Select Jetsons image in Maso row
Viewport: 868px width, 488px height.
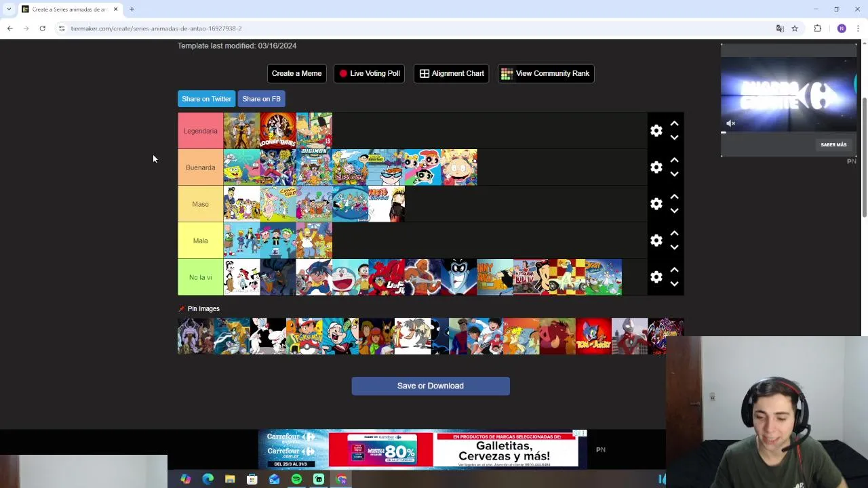(x=351, y=204)
